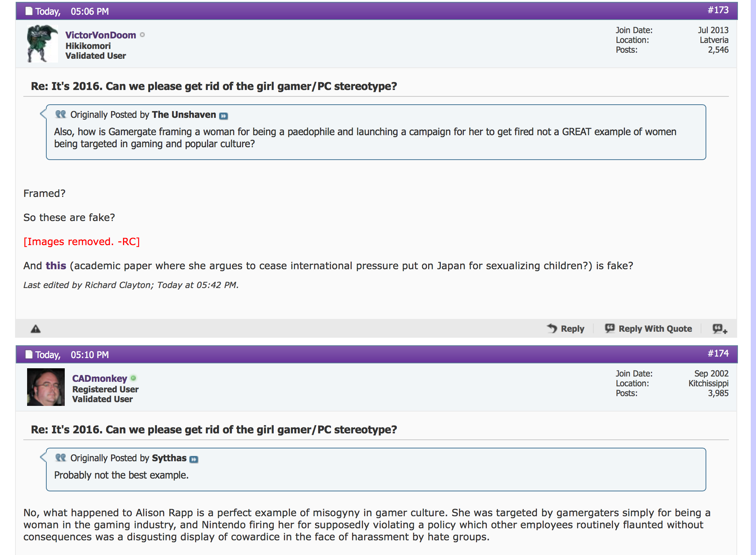Click the multi-quote icon on post #173

[719, 329]
